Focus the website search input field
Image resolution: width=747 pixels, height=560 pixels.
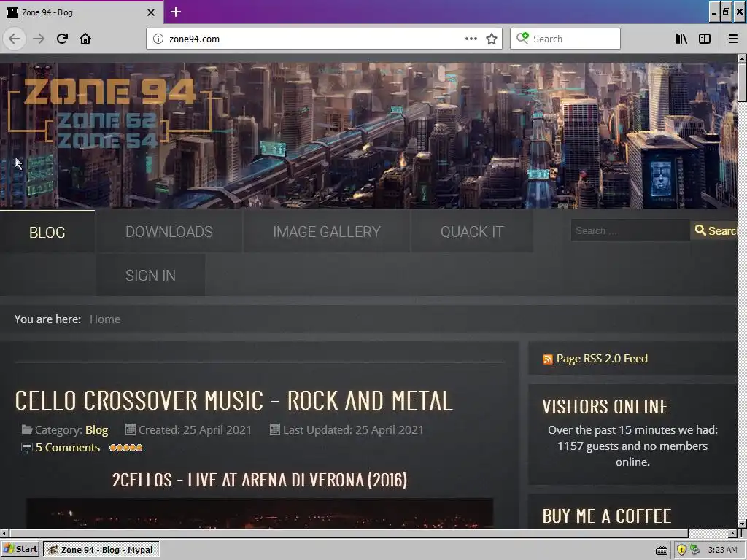pyautogui.click(x=630, y=230)
